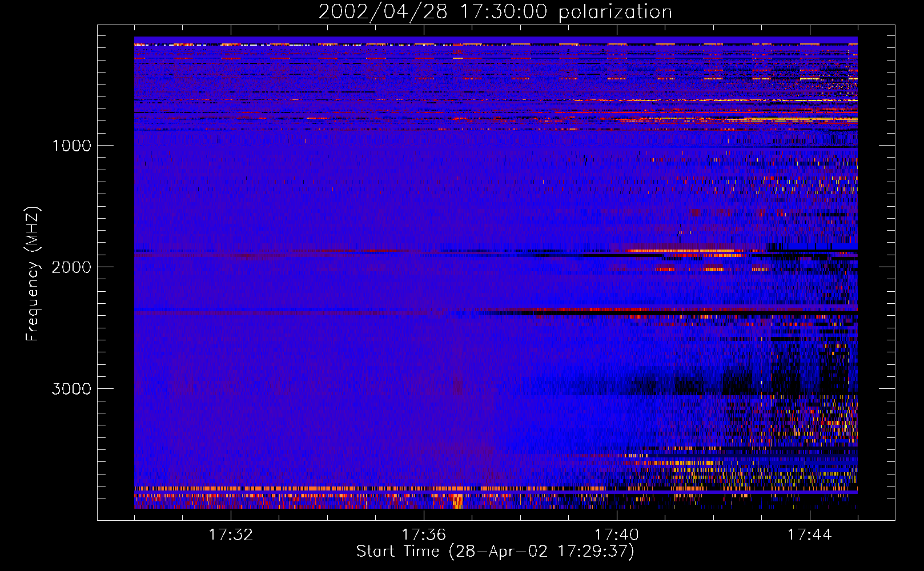The image size is (924, 571).
Task: Click the plot title '2002/04/28 17:30:00 polarization'
Action: [495, 12]
